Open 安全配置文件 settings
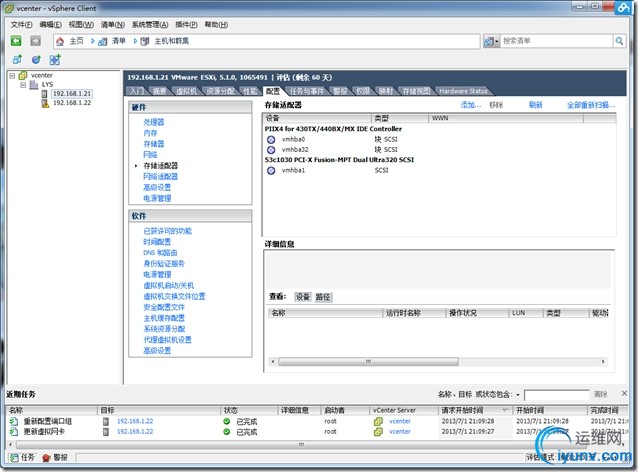The height and width of the screenshot is (472, 638). tap(164, 308)
